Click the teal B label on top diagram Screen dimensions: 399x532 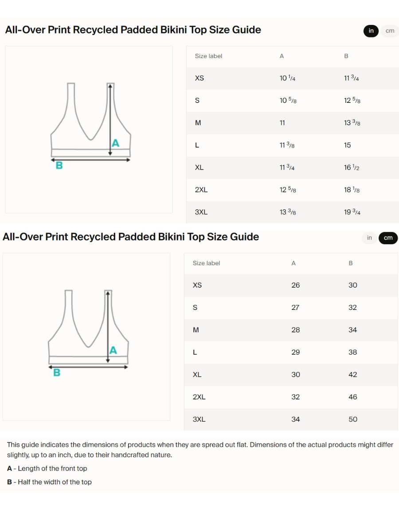pyautogui.click(x=59, y=166)
